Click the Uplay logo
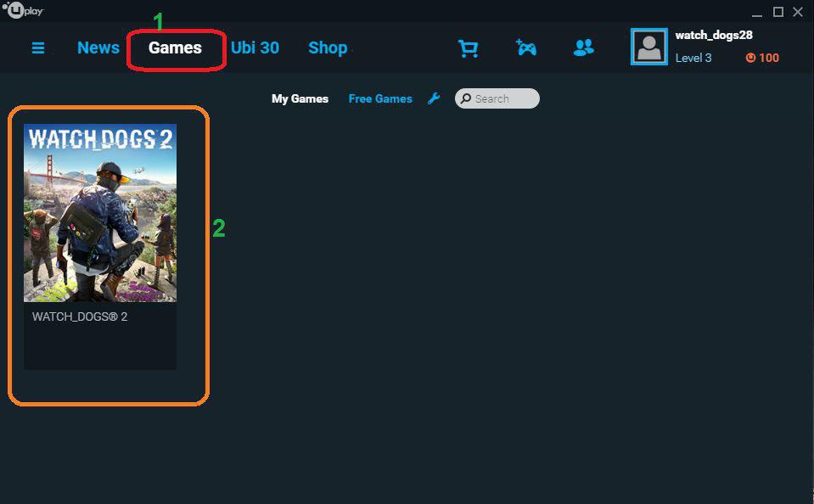The height and width of the screenshot is (504, 814). point(21,11)
